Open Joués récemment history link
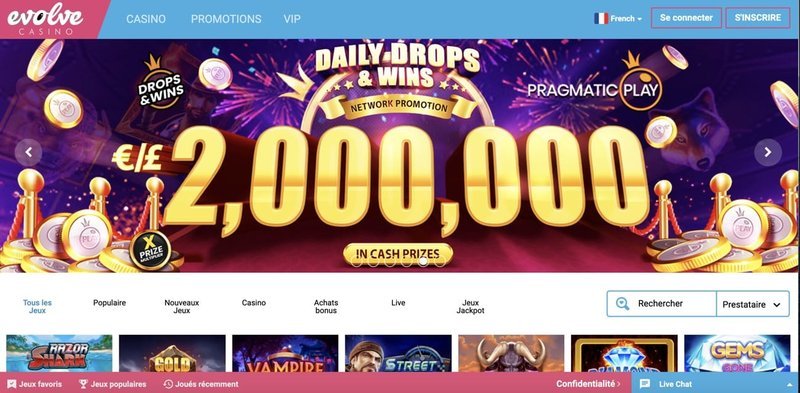Viewport: 800px width, 393px height. tap(201, 384)
